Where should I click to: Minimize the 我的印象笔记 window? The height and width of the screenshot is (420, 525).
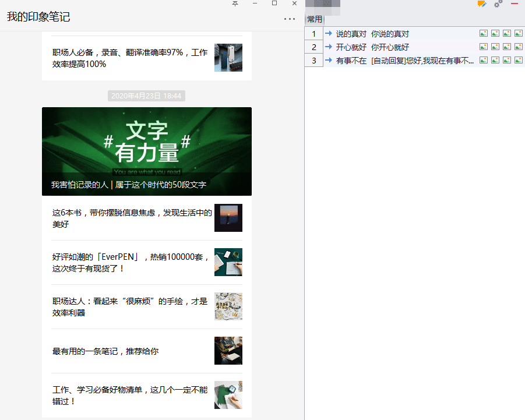(255, 3)
